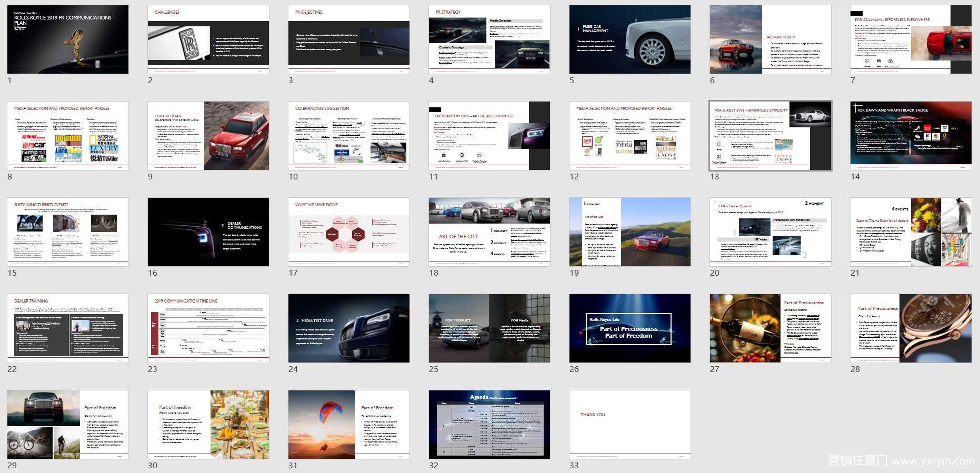The width and height of the screenshot is (980, 473).
Task: Choose slide 12 Media Selection thumbnail
Action: (x=630, y=136)
